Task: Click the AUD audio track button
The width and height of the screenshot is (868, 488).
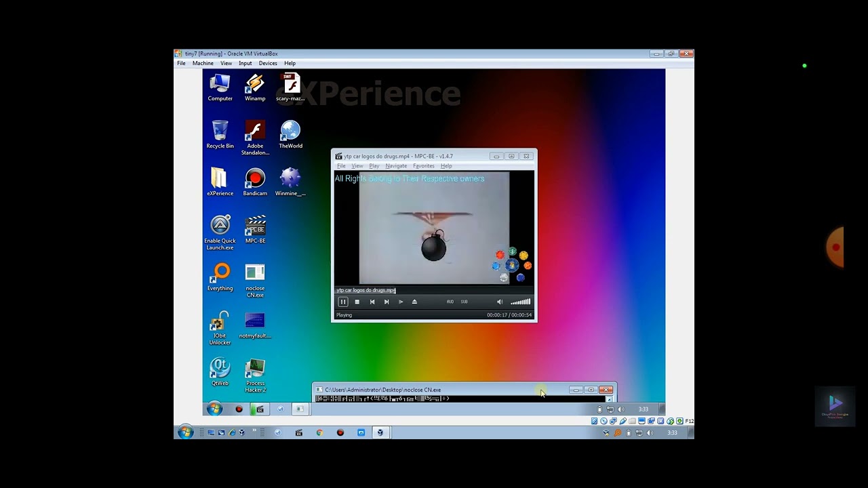Action: [450, 302]
